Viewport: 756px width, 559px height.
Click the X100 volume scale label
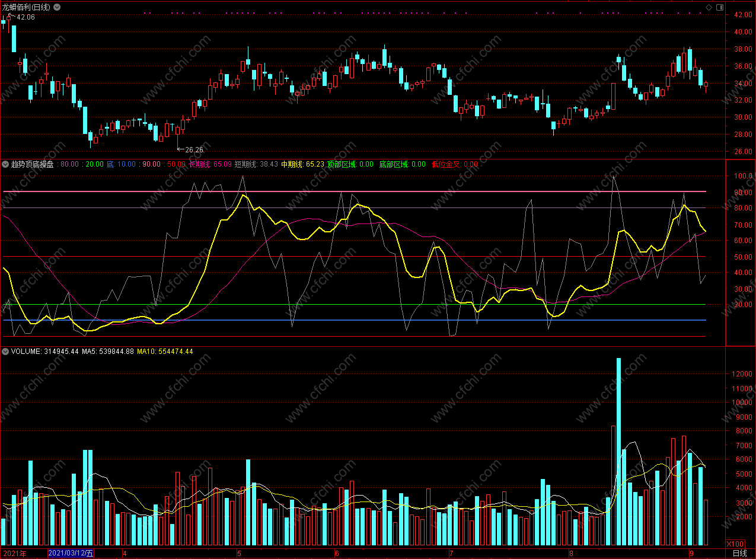coord(736,544)
